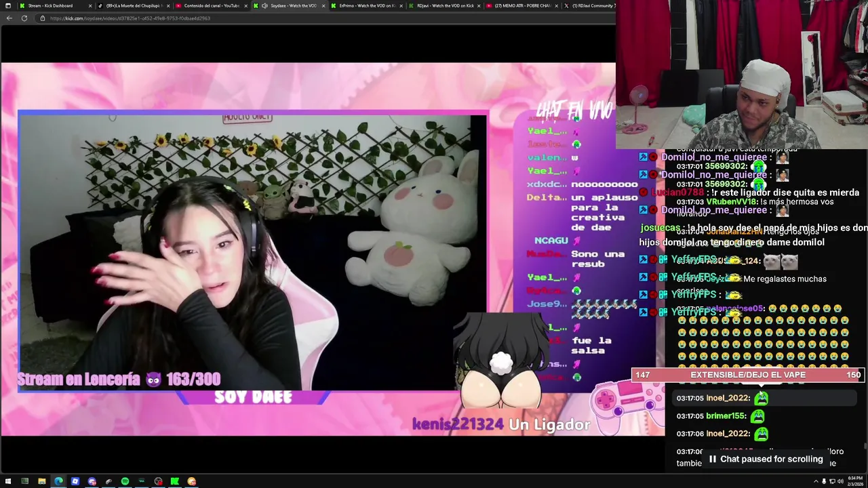Click josuecas username in chat
This screenshot has height=488, width=868.
tap(660, 228)
